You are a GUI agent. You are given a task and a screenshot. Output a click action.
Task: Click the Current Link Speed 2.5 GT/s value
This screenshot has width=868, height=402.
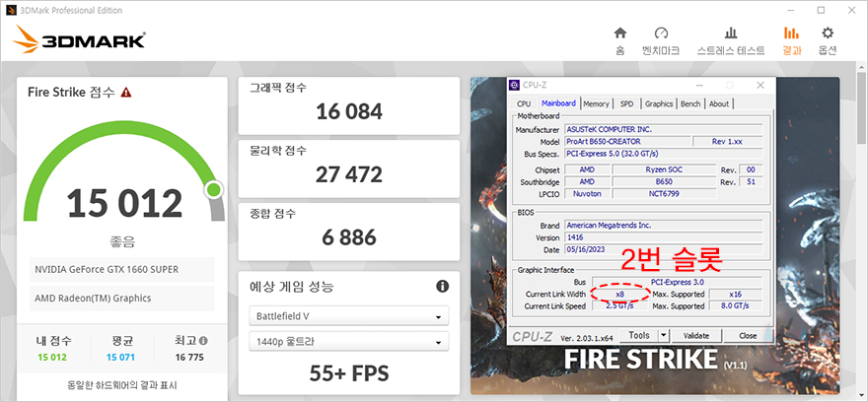pos(619,305)
